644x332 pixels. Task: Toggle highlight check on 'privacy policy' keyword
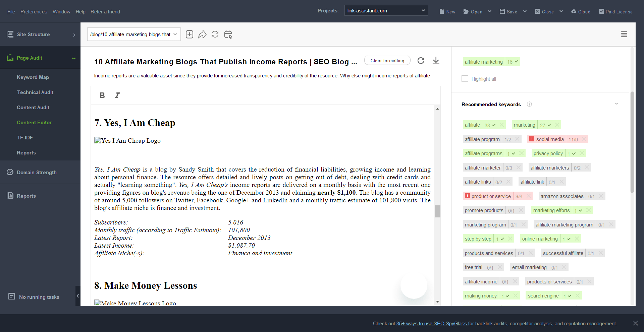[574, 153]
